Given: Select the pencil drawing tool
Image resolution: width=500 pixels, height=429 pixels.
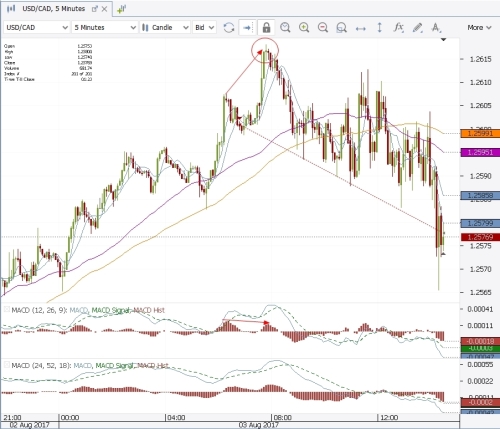Looking at the screenshot, I should [x=417, y=28].
